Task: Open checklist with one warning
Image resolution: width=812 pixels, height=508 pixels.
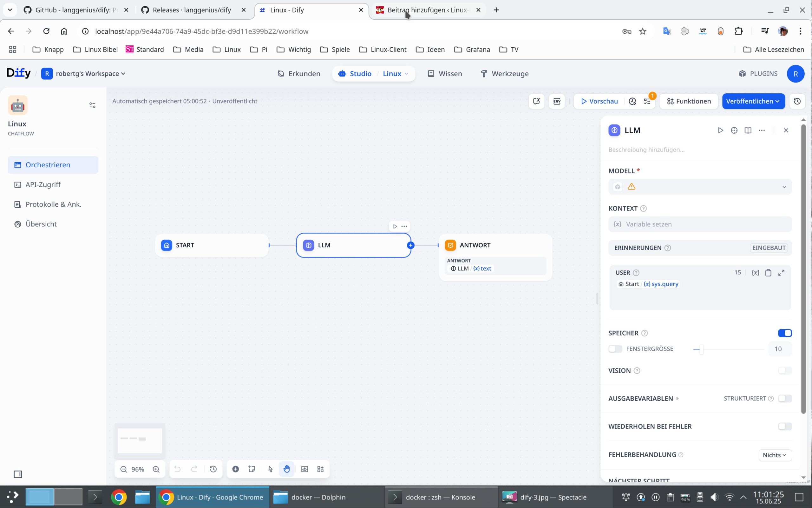Action: pos(647,101)
